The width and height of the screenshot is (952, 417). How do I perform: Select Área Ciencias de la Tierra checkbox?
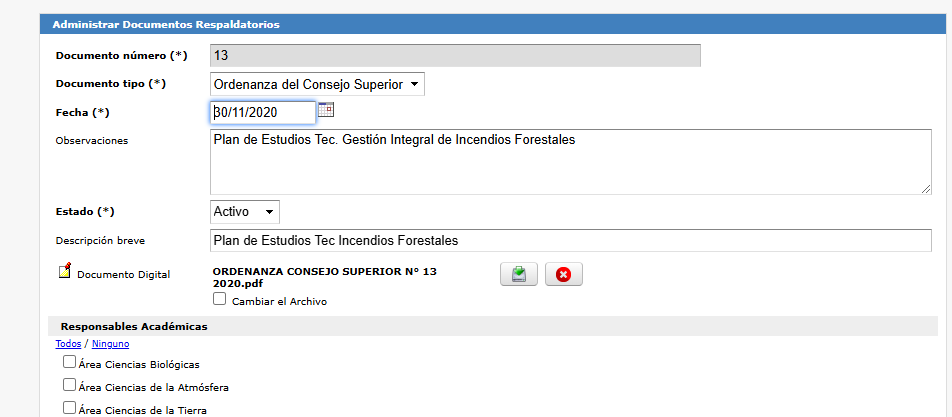tap(69, 407)
